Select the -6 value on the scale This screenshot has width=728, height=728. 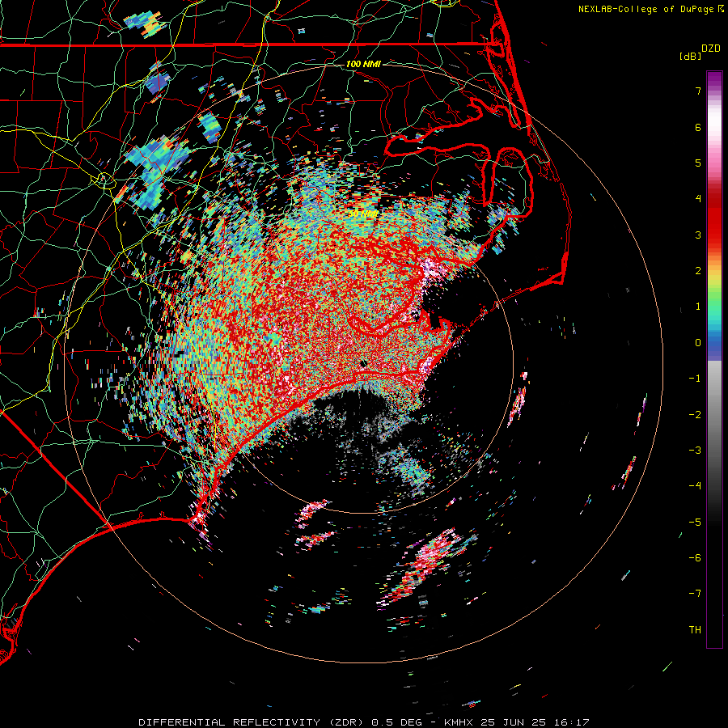coord(695,558)
